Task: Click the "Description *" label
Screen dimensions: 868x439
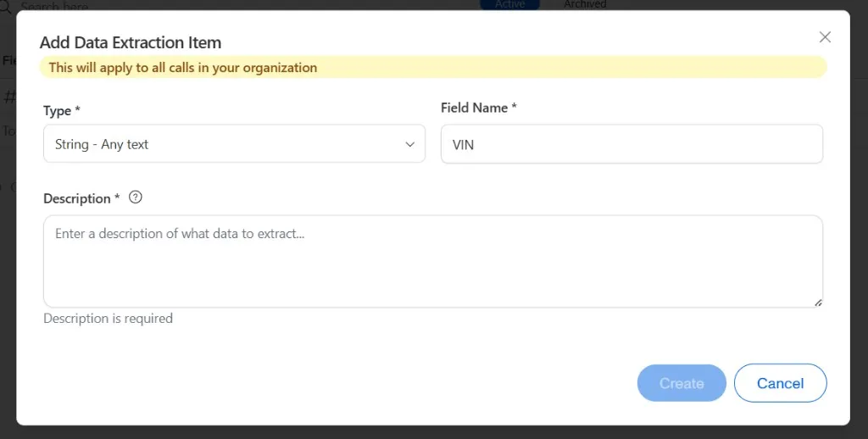Action: [81, 198]
